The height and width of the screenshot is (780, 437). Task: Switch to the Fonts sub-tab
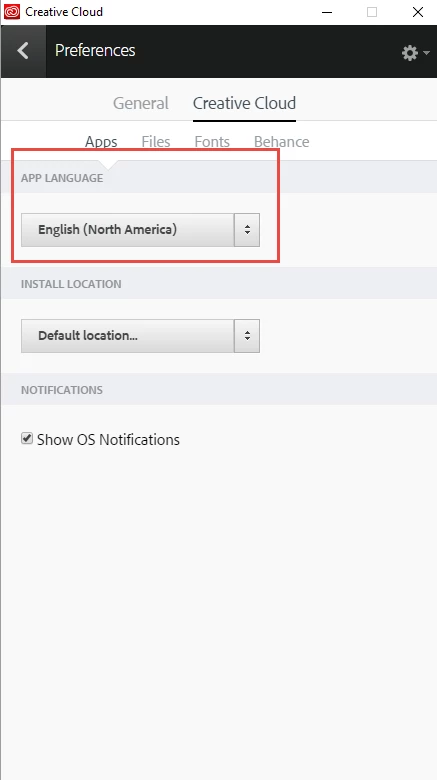(212, 141)
